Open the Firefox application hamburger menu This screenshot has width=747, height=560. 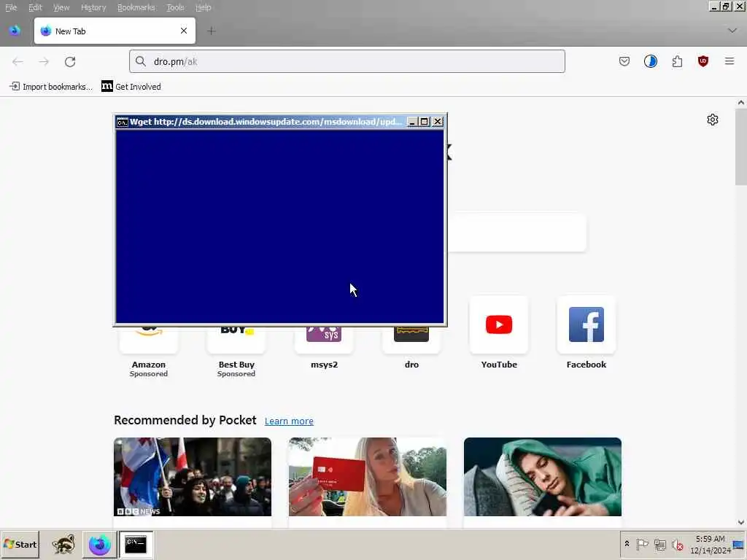click(729, 61)
